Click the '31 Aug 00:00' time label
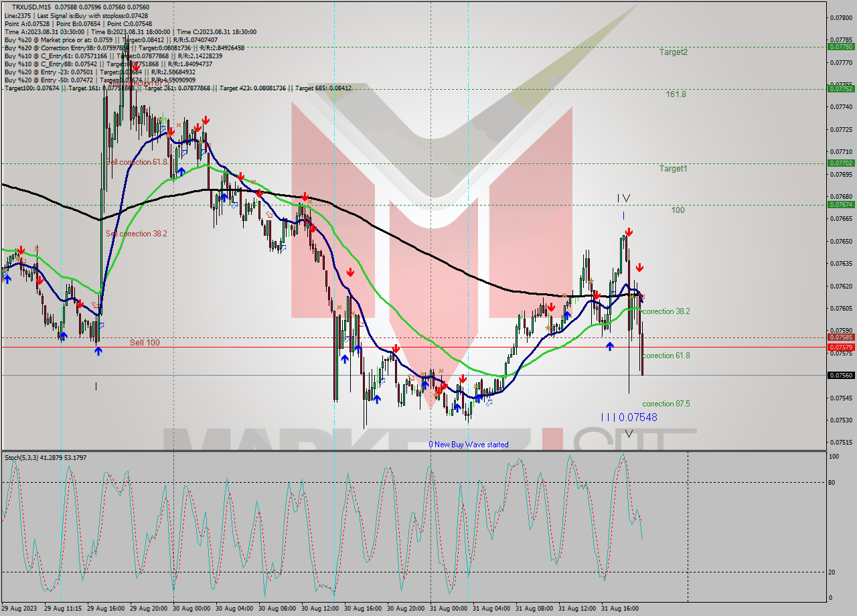The height and width of the screenshot is (616, 857). click(x=449, y=609)
